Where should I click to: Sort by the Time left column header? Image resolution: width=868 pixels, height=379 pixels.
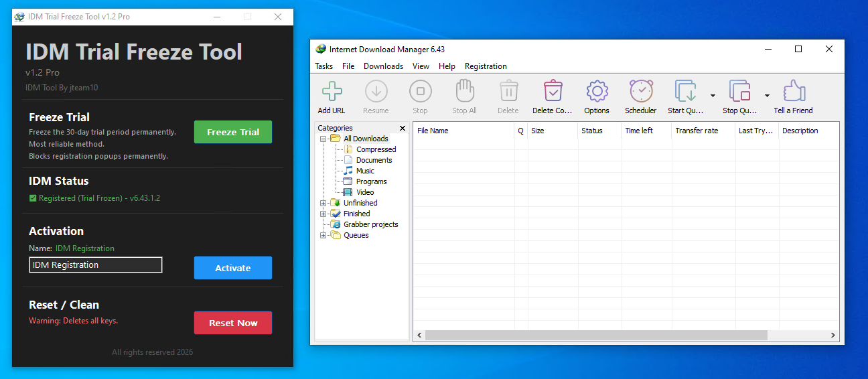coord(646,131)
